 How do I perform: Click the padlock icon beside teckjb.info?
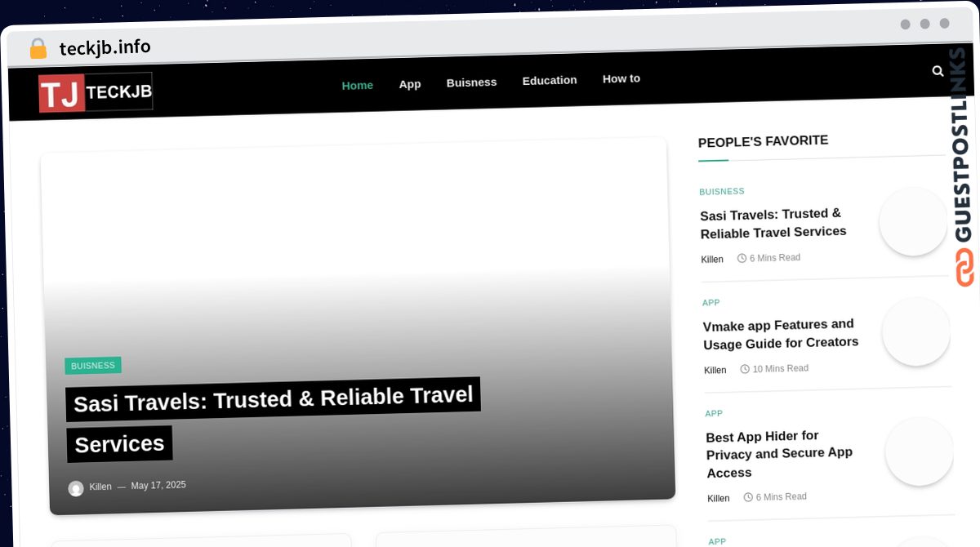(38, 49)
